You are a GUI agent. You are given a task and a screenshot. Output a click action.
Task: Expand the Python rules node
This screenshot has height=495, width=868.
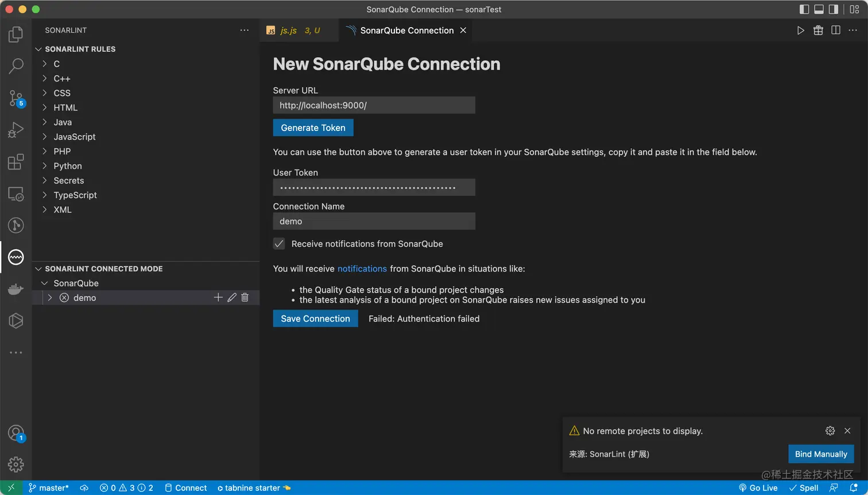pos(45,166)
